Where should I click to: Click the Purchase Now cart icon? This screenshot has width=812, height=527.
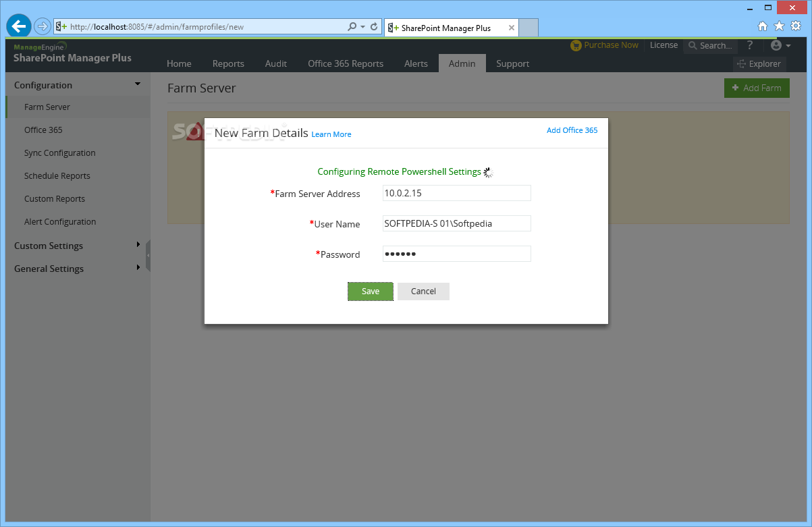576,45
